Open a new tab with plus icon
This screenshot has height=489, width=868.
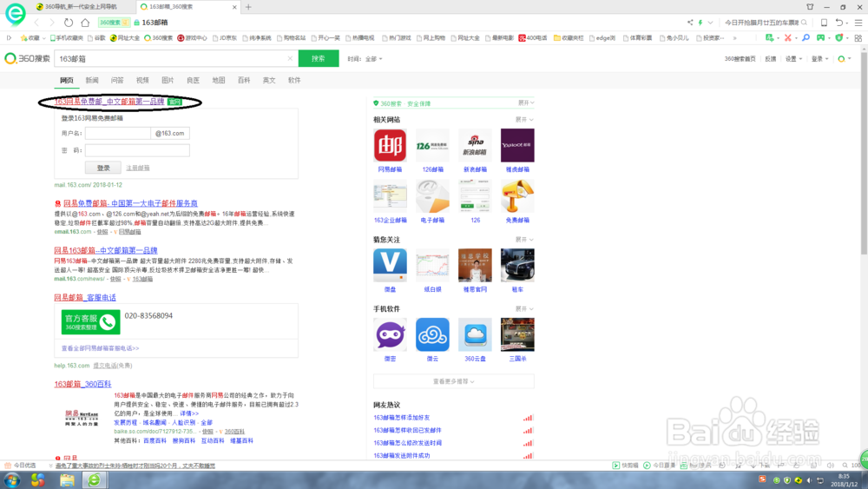(248, 7)
